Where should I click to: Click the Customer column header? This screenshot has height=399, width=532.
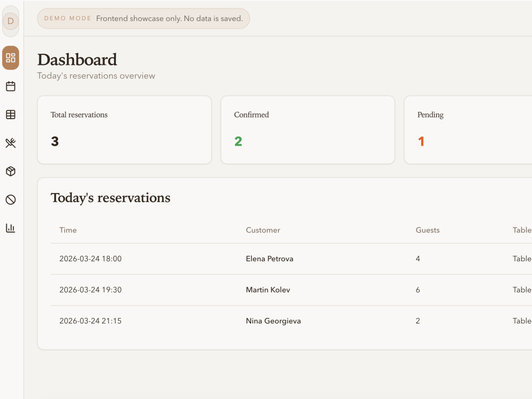pyautogui.click(x=263, y=230)
